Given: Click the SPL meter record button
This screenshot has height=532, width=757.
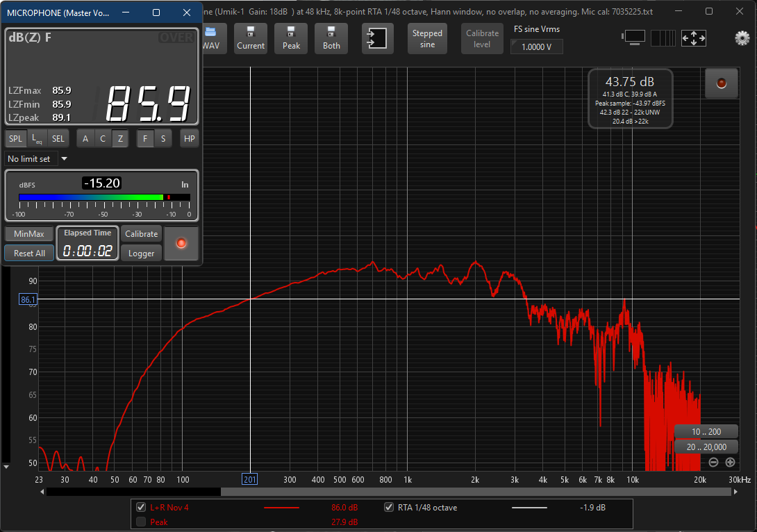Looking at the screenshot, I should pos(181,243).
